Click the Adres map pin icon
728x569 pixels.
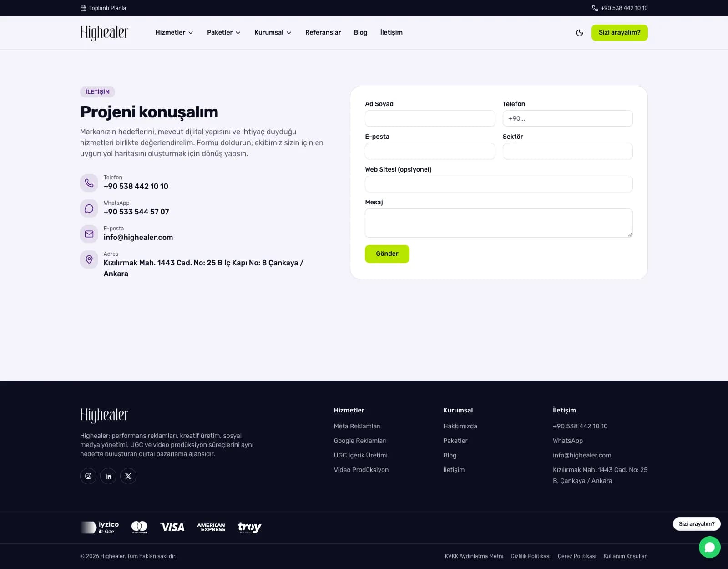point(89,259)
